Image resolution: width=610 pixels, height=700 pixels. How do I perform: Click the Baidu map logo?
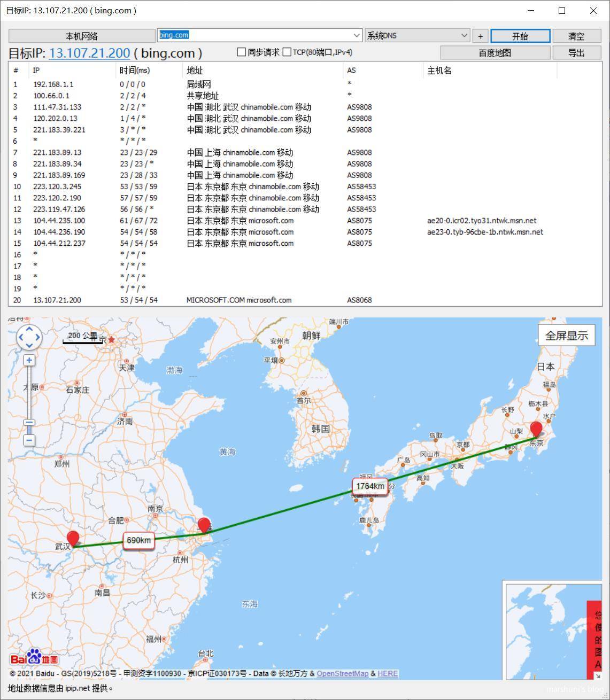pyautogui.click(x=34, y=658)
